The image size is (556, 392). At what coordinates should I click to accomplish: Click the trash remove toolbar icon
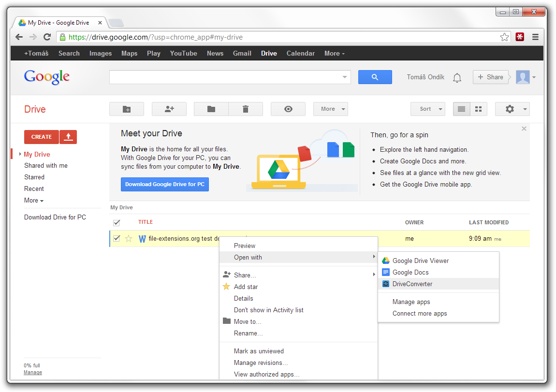click(x=246, y=109)
